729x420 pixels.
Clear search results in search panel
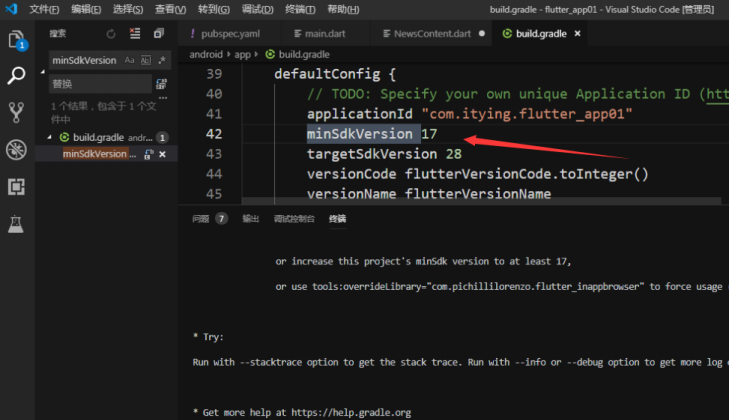(x=134, y=33)
